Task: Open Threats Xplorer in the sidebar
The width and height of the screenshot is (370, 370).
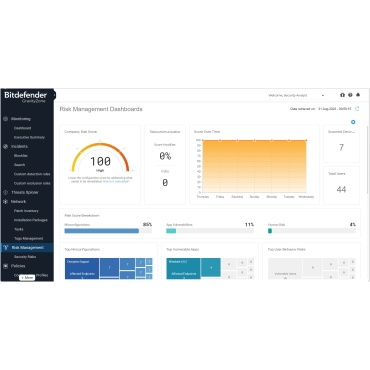Action: 25,192
